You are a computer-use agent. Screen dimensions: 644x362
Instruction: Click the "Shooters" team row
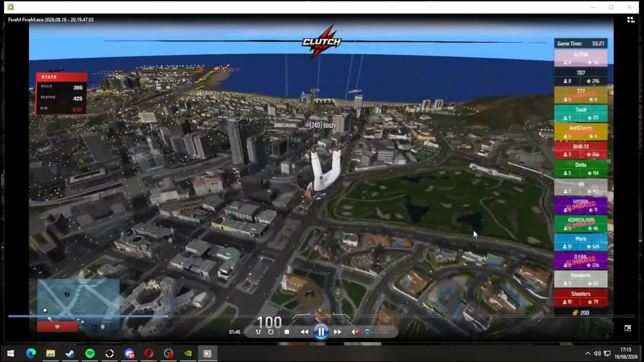[x=581, y=298]
